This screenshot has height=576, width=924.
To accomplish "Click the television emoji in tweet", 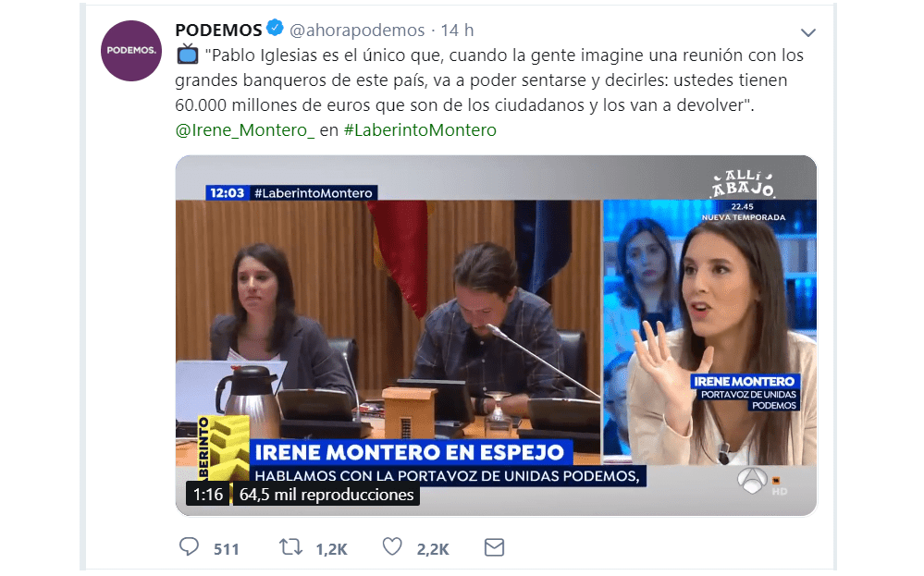I will click(188, 55).
